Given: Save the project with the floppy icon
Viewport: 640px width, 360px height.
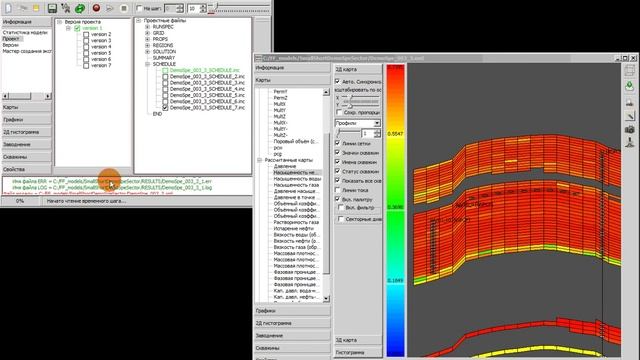Looking at the screenshot, I should pyautogui.click(x=52, y=8).
